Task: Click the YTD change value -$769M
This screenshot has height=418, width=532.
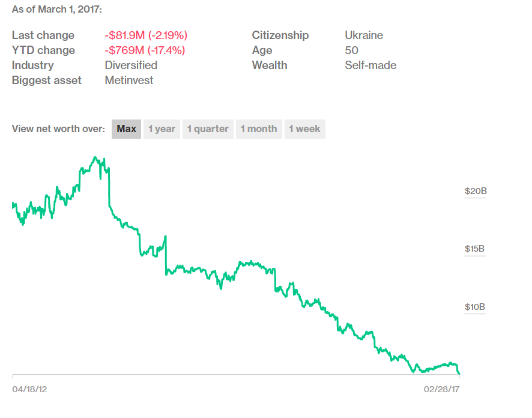Action: (x=145, y=50)
